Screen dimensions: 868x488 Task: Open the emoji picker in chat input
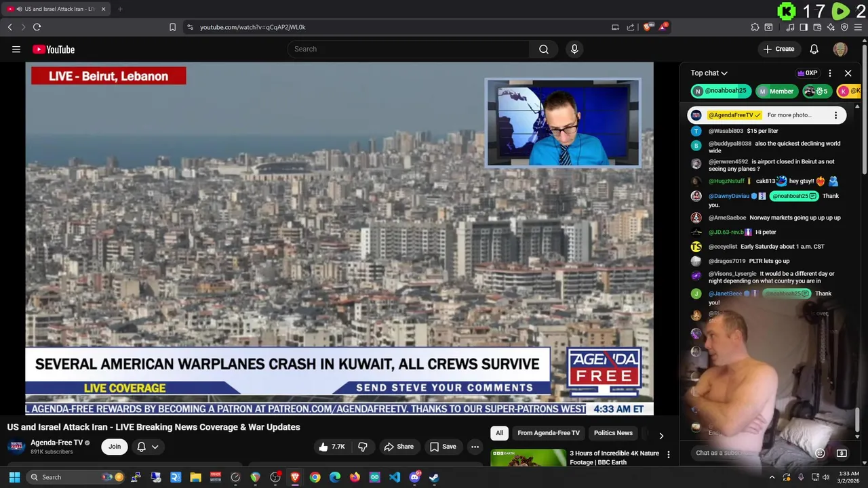[820, 453]
